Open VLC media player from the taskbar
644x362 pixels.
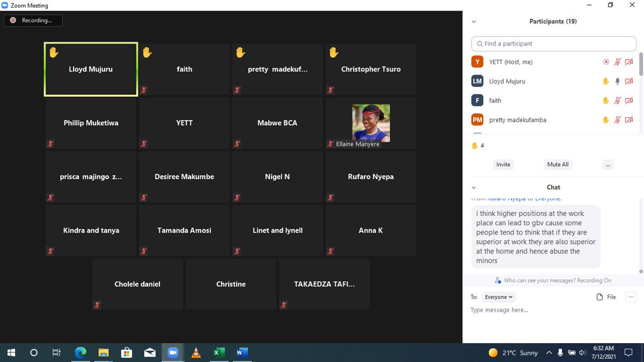pos(196,352)
